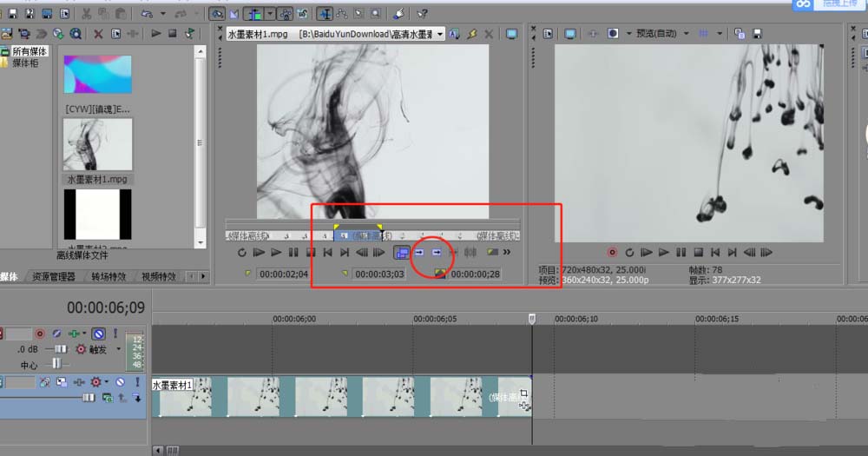Click the Import Media icon in media panel
868x456 pixels.
click(x=7, y=34)
